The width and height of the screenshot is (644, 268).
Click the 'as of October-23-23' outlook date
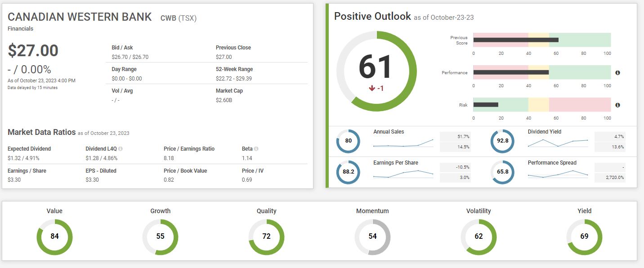click(x=443, y=18)
